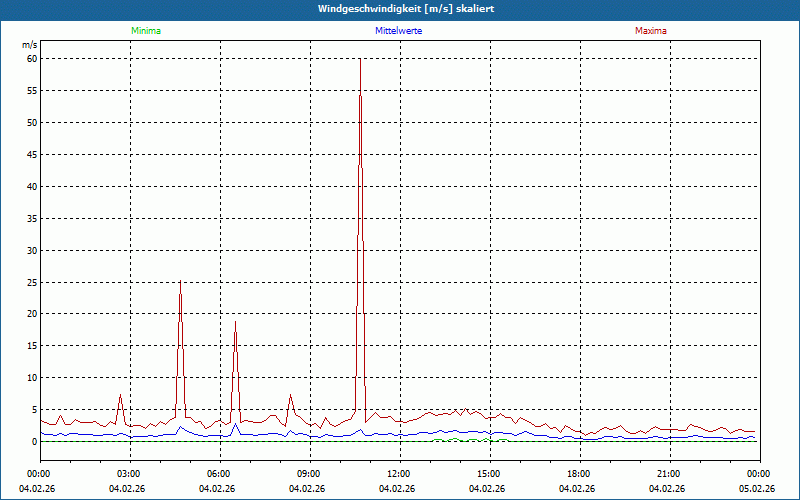The width and height of the screenshot is (800, 500).
Task: Click the Maxima legend label
Action: (650, 31)
